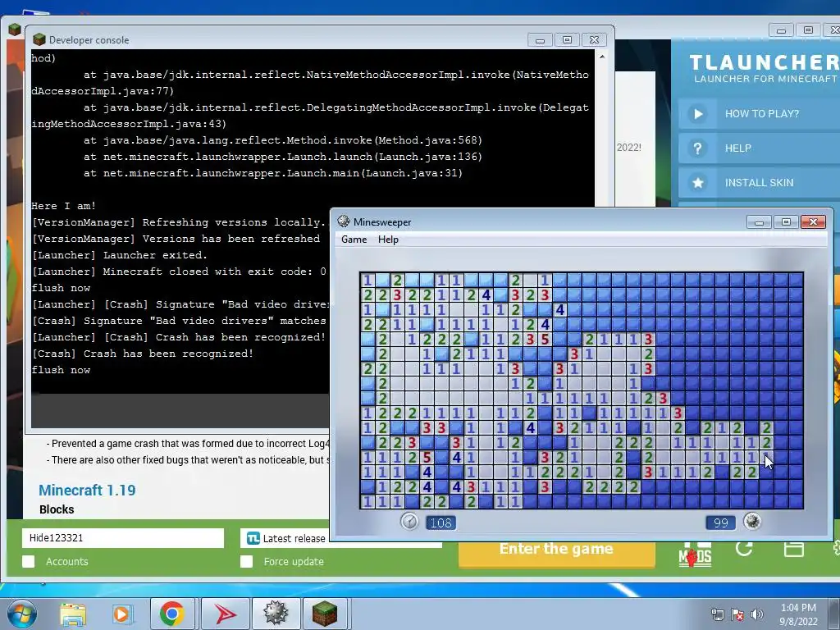The width and height of the screenshot is (840, 630).
Task: Click the INSTALL SKIN button
Action: tap(761, 183)
